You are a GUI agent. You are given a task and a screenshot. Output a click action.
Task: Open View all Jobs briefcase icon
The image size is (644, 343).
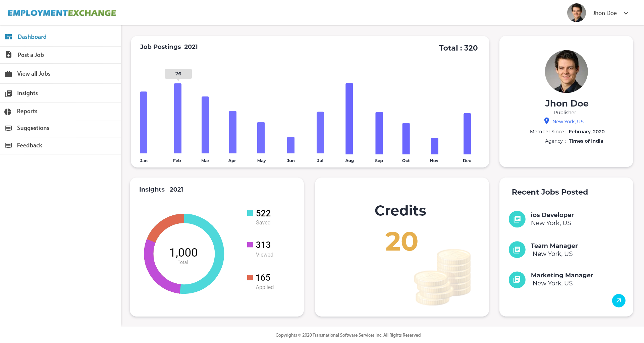click(x=8, y=73)
